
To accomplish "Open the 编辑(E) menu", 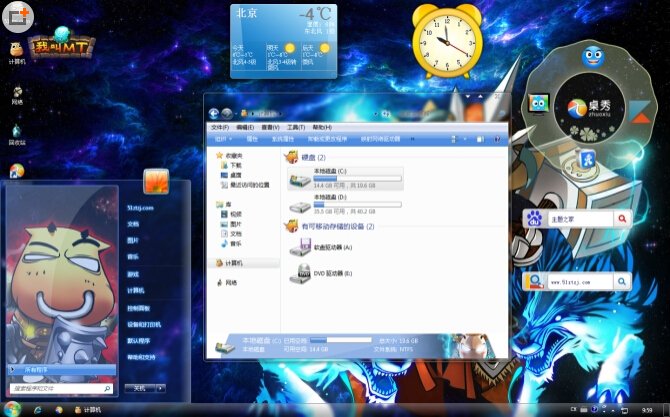I will (245, 127).
